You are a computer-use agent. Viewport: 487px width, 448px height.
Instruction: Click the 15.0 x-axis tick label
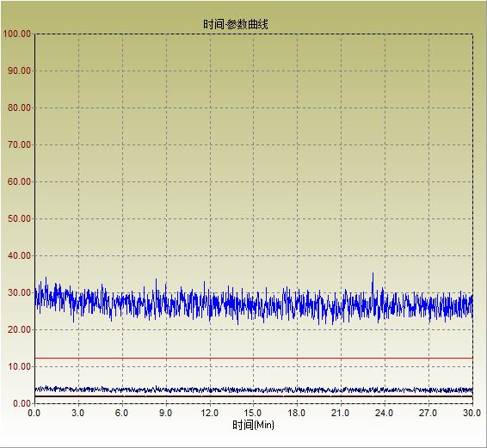tap(253, 413)
